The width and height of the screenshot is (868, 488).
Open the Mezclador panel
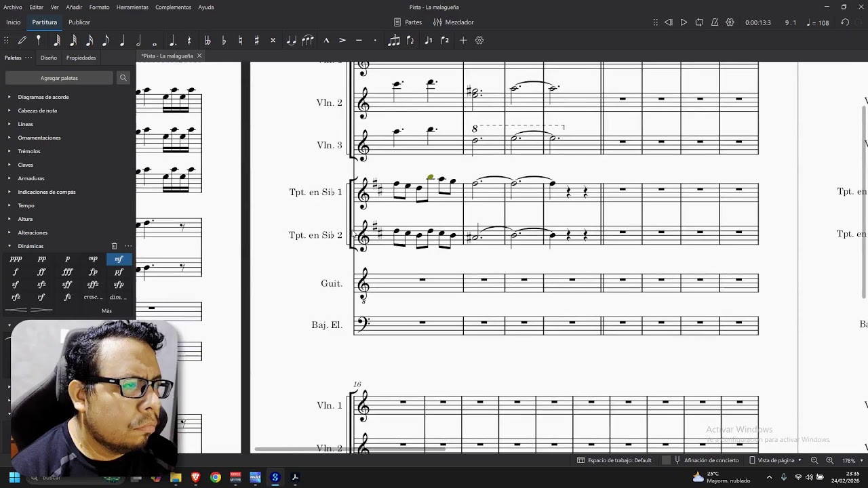click(x=454, y=22)
